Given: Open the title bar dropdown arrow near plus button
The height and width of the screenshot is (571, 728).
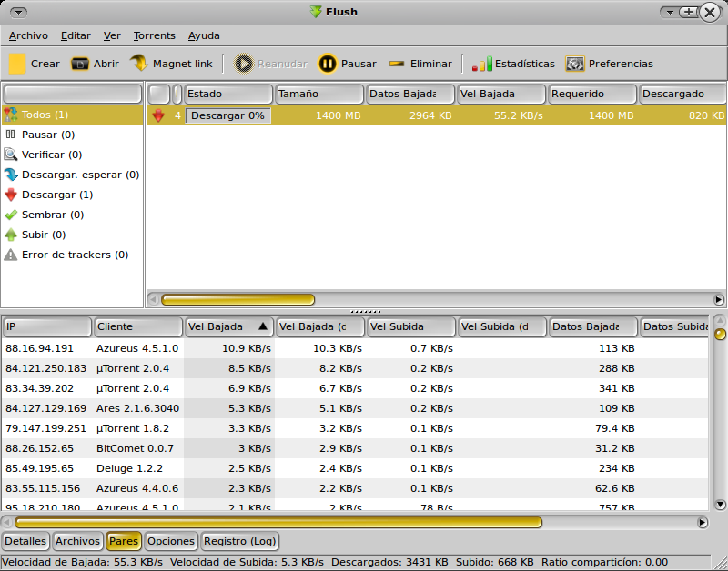Looking at the screenshot, I should pyautogui.click(x=670, y=12).
